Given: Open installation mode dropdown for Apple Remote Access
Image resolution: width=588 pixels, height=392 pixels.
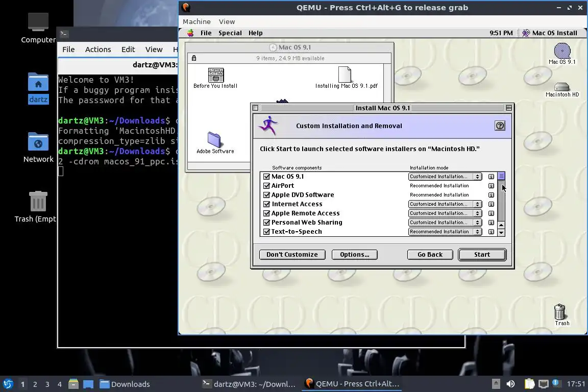Looking at the screenshot, I should pos(445,213).
